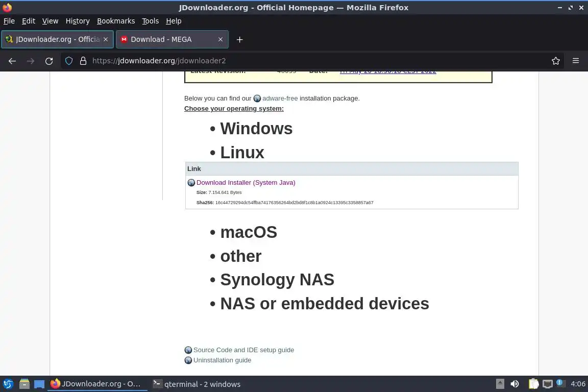
Task: Go back to the previous page
Action: [x=12, y=61]
